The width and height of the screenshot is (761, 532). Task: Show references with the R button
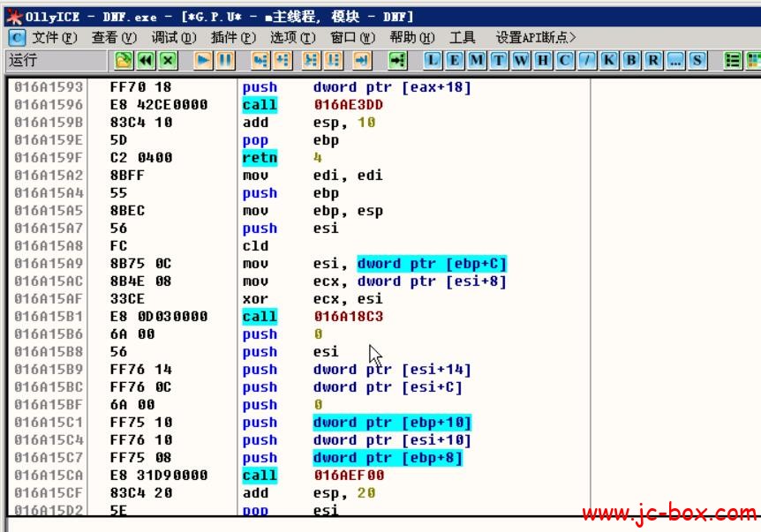(x=653, y=61)
